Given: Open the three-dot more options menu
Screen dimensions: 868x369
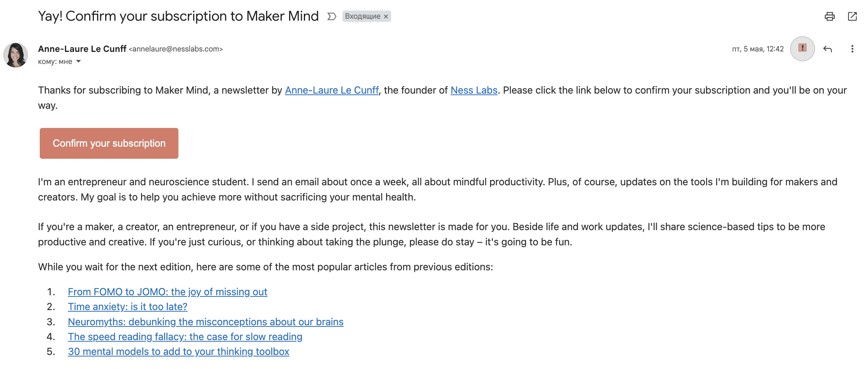Looking at the screenshot, I should click(x=852, y=49).
